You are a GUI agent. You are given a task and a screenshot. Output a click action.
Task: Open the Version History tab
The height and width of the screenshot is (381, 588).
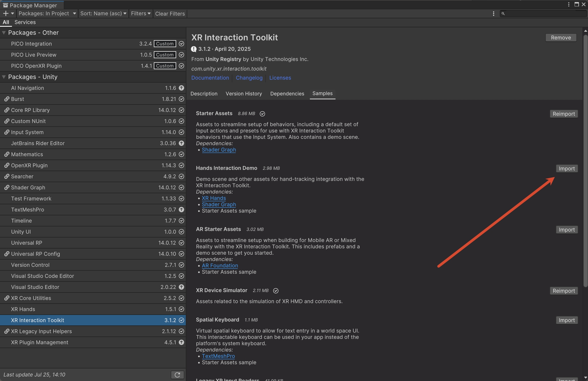tap(244, 94)
